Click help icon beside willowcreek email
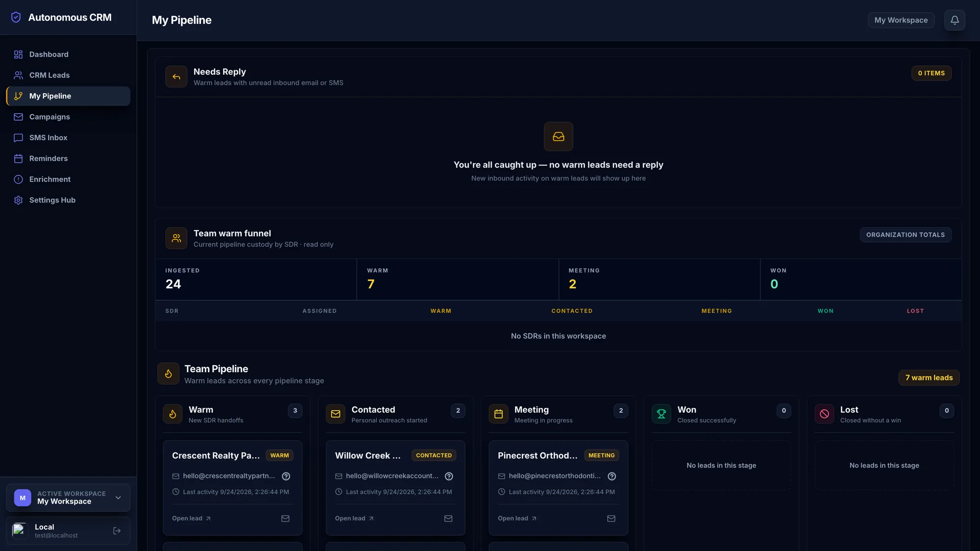The image size is (980, 551). coord(449,476)
